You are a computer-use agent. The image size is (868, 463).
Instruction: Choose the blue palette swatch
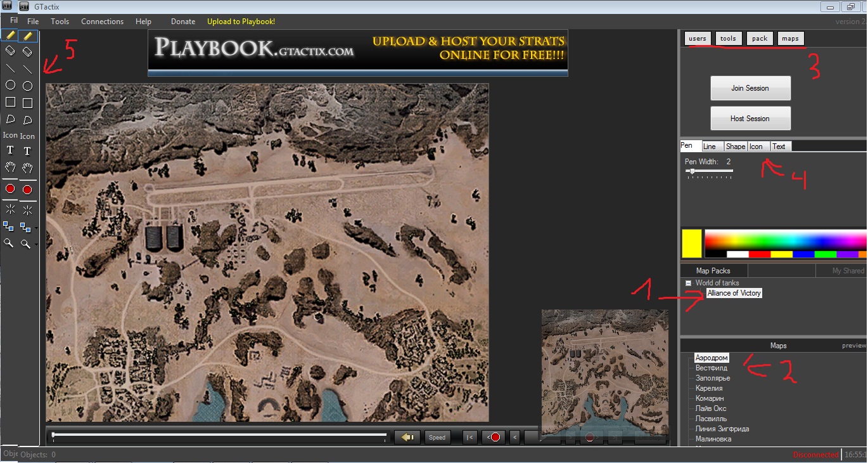803,254
